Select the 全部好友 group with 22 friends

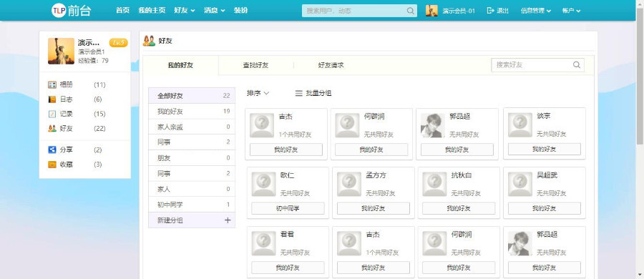[192, 96]
